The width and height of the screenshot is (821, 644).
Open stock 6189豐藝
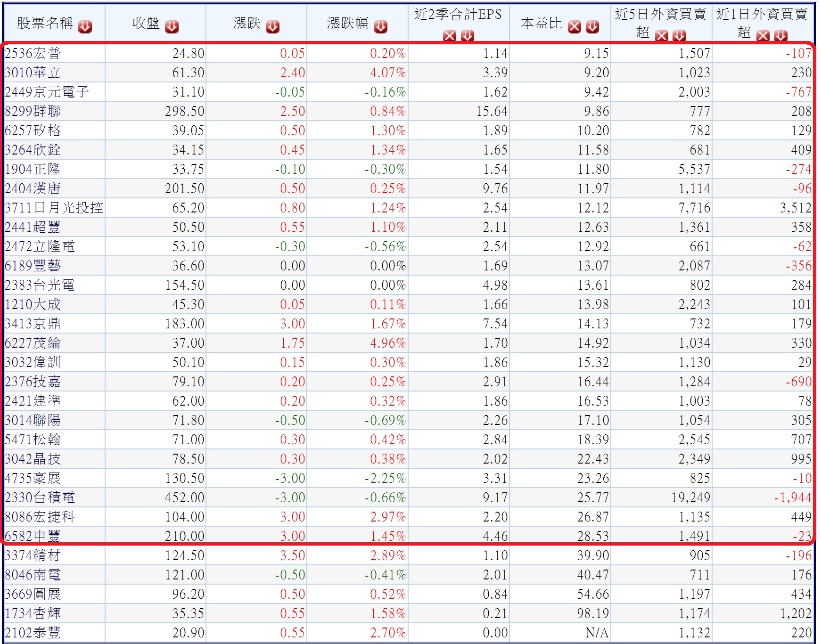(33, 266)
